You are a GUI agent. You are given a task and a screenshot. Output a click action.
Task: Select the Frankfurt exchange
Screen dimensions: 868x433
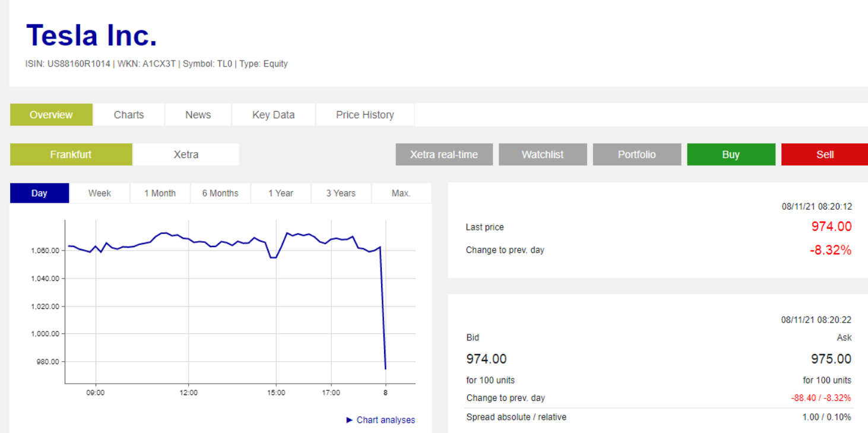[71, 154]
